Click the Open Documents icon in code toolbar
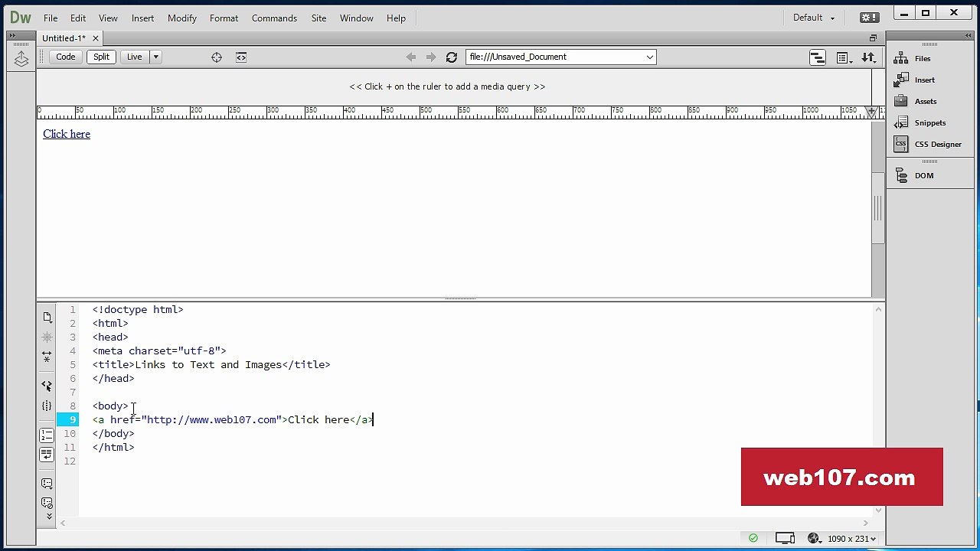The width and height of the screenshot is (980, 551). click(47, 317)
